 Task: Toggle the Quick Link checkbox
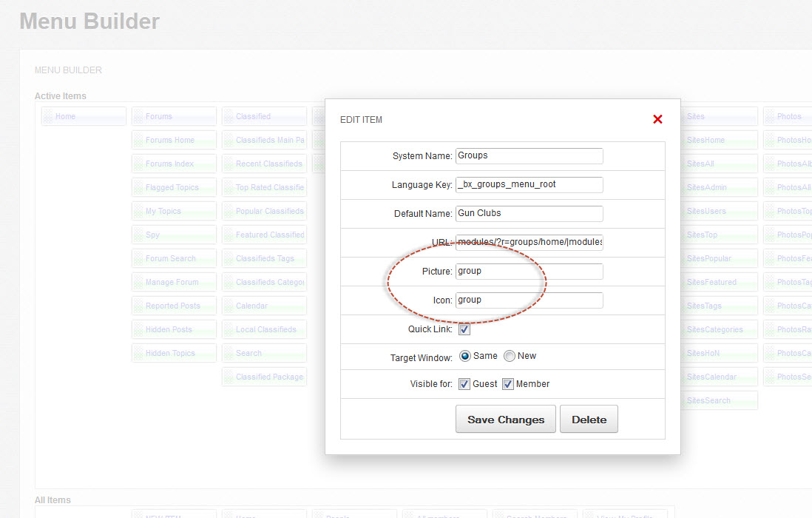pos(464,329)
